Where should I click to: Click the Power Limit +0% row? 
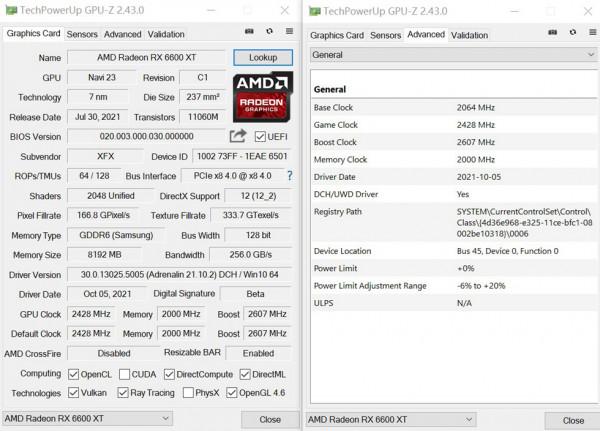454,268
